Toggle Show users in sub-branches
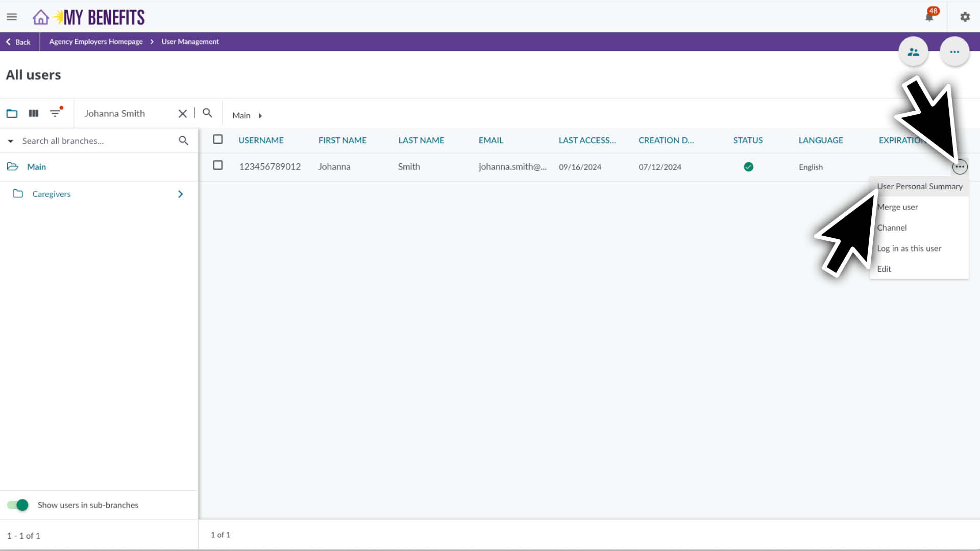 coord(17,505)
